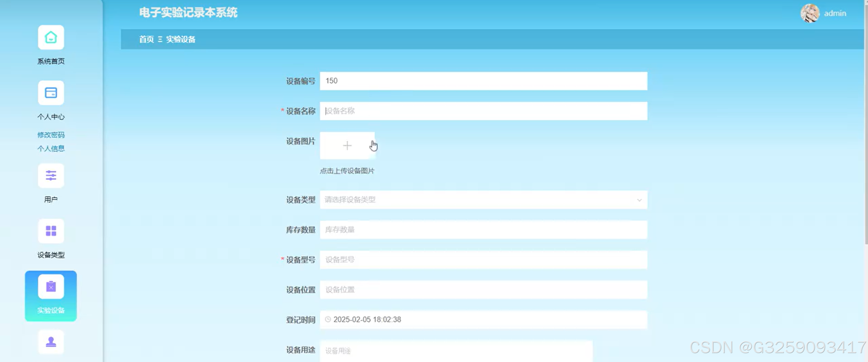Click the plus icon to upload device image

point(347,146)
